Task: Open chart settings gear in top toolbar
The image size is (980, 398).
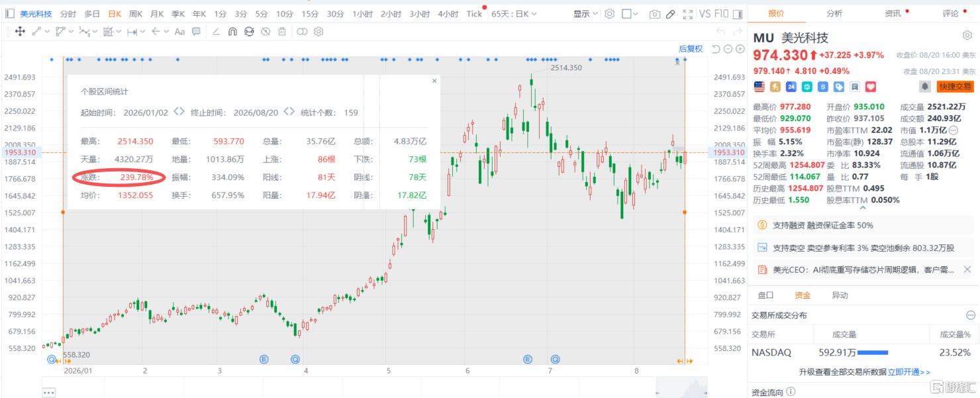Action: tap(610, 14)
